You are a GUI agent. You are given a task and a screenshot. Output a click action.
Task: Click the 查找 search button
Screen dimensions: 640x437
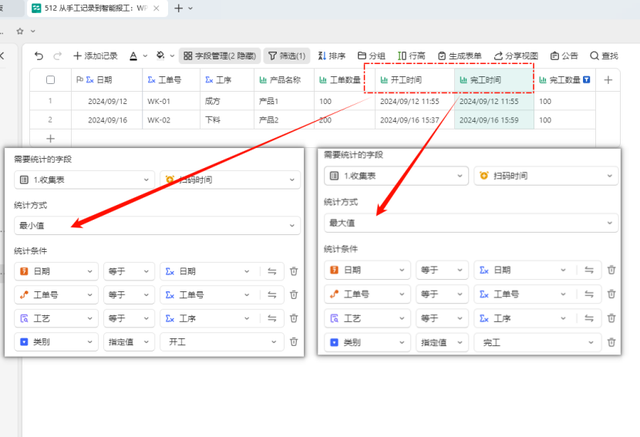coord(604,56)
